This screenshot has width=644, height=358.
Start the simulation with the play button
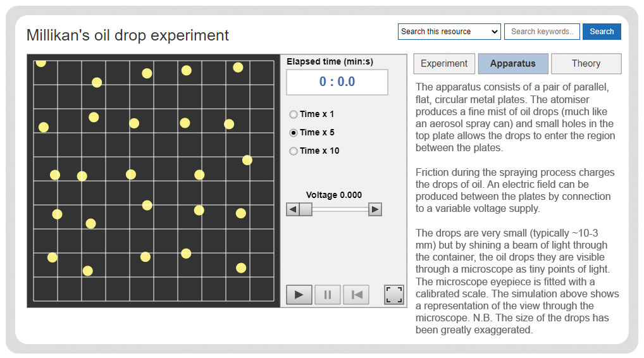(299, 294)
